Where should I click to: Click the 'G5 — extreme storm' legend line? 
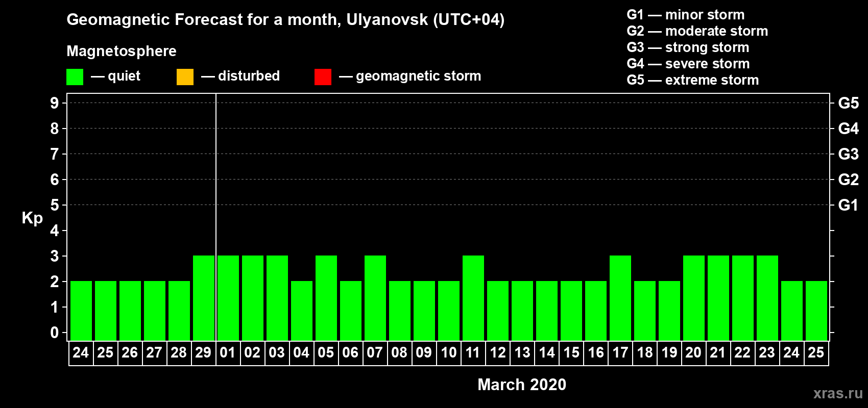693,80
